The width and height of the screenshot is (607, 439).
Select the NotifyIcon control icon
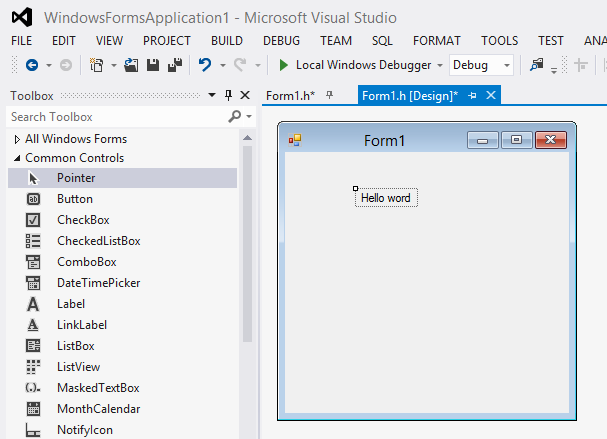33,430
